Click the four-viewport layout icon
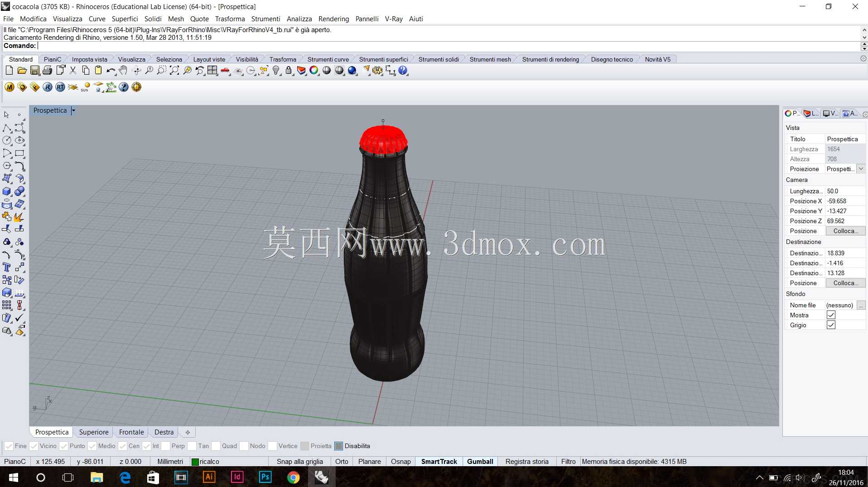 [212, 71]
